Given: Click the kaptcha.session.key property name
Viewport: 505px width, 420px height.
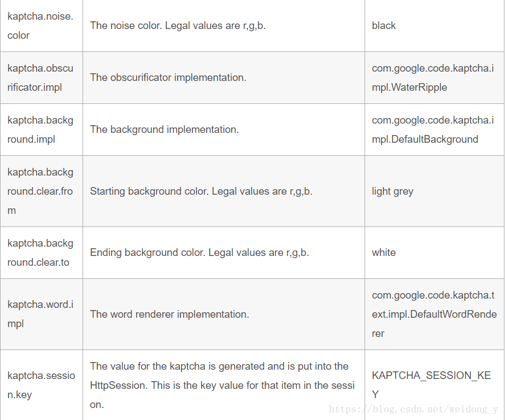Looking at the screenshot, I should click(x=41, y=385).
